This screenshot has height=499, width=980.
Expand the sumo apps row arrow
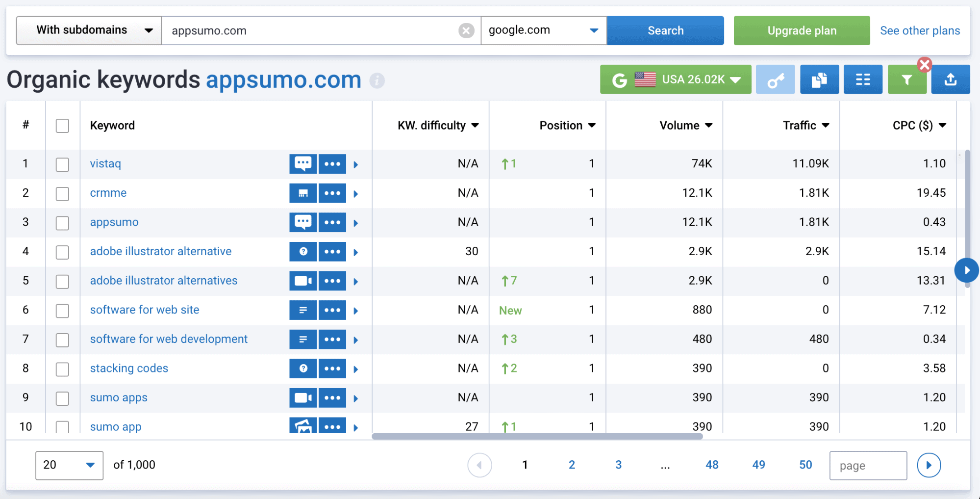pyautogui.click(x=356, y=398)
